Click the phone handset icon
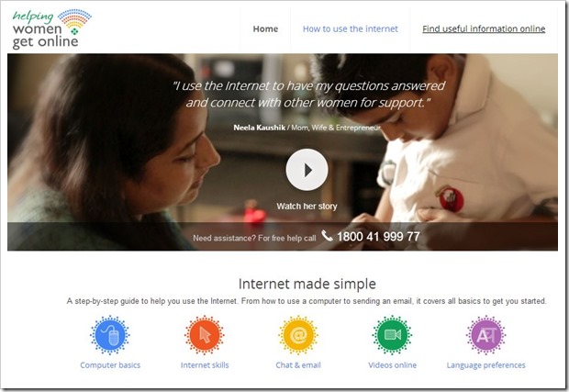 click(327, 236)
